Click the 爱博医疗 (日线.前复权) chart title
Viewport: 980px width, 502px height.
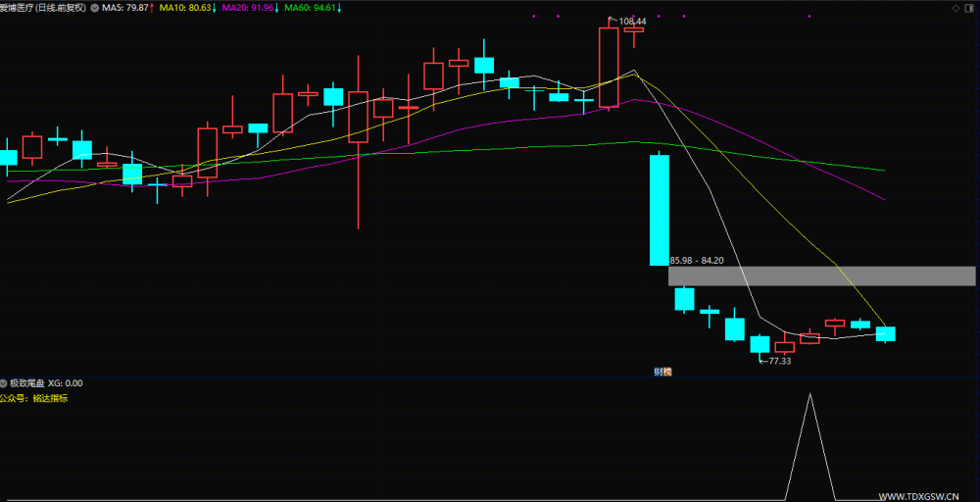pos(42,8)
